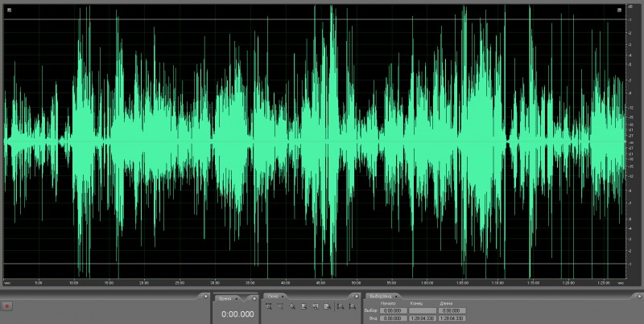This screenshot has height=324, width=644.
Task: Click the dB label atop the amplitude scale
Action: point(630,6)
